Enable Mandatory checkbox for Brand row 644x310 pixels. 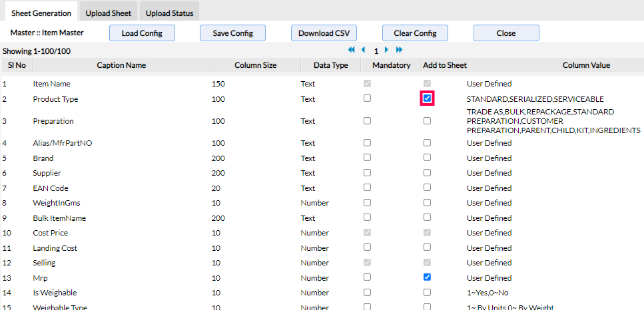[x=367, y=158]
